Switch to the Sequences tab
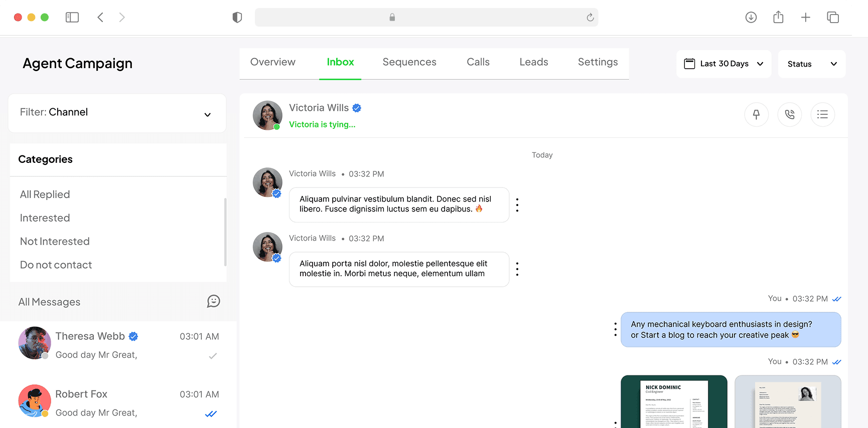Screen dimensions: 868x428 click(x=409, y=62)
